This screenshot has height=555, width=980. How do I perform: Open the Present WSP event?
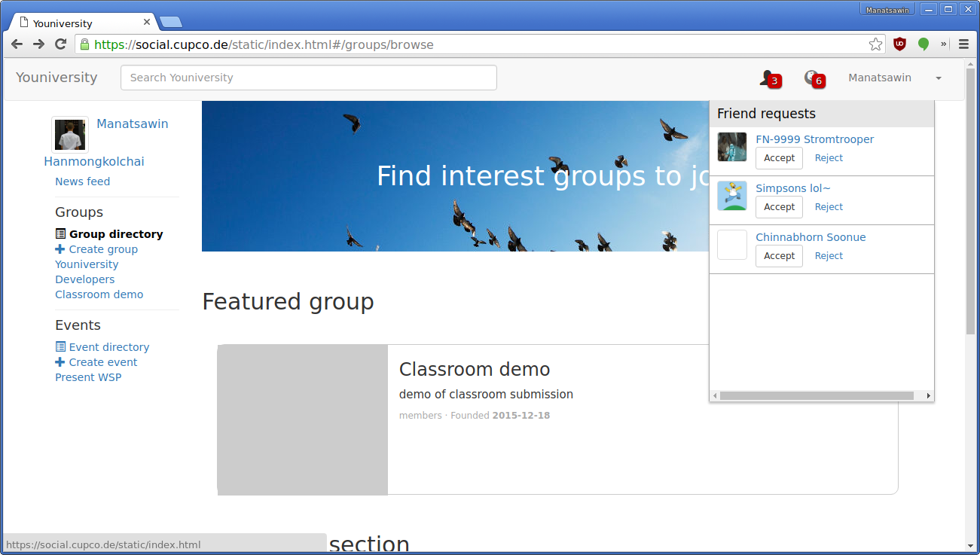coord(88,377)
